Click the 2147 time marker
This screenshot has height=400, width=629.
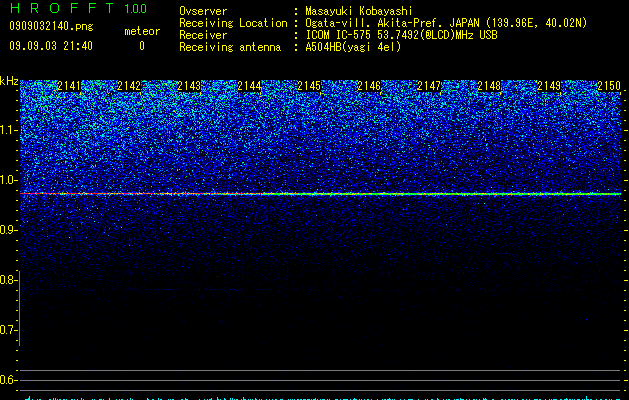[429, 86]
